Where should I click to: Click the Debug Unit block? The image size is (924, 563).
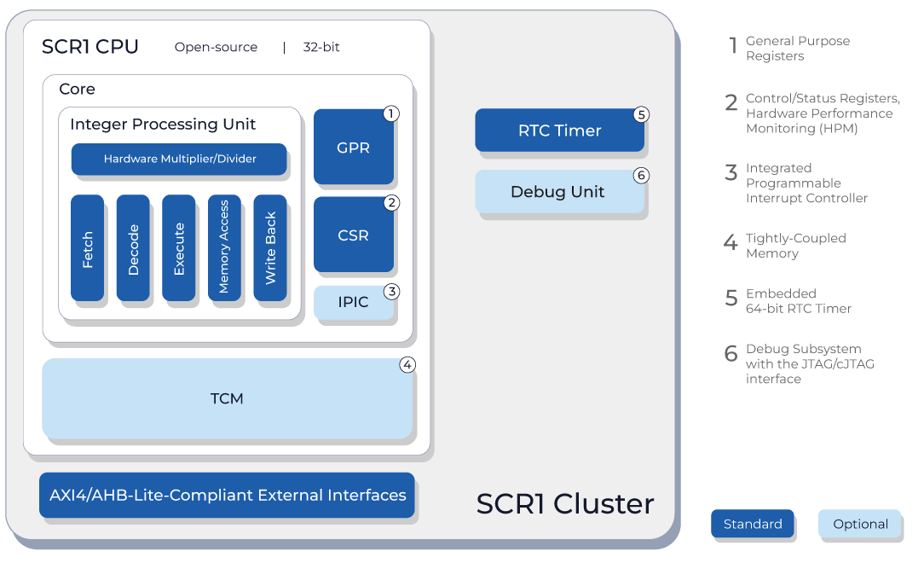click(x=559, y=192)
